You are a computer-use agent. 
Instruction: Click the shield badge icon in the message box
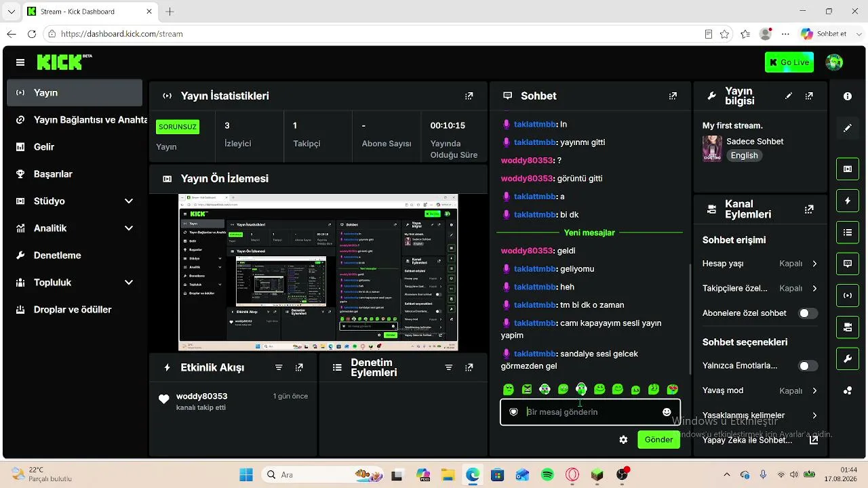tap(513, 412)
